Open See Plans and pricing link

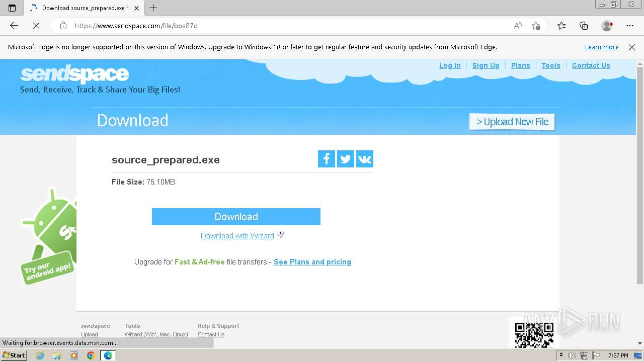click(312, 262)
